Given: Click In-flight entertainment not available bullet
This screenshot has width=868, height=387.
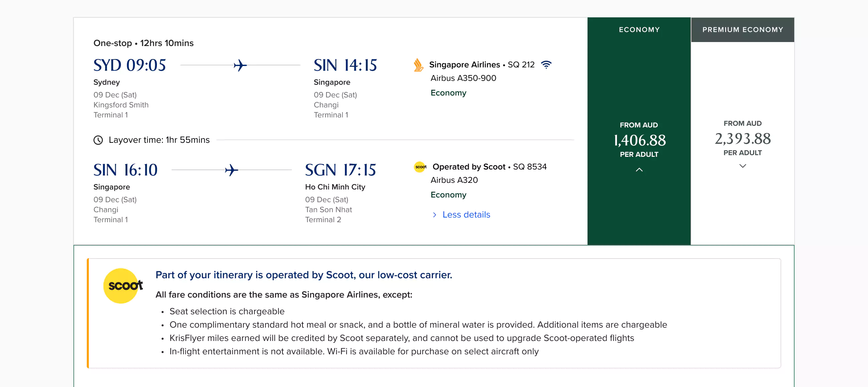Looking at the screenshot, I should coord(354,351).
